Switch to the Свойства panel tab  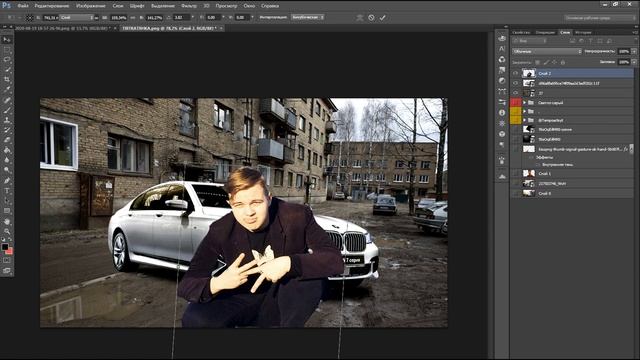pos(521,32)
